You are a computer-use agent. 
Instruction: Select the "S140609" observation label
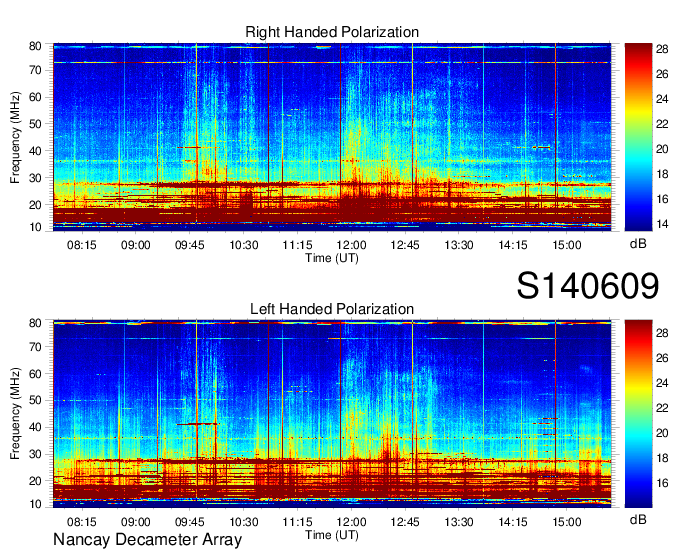point(588,286)
